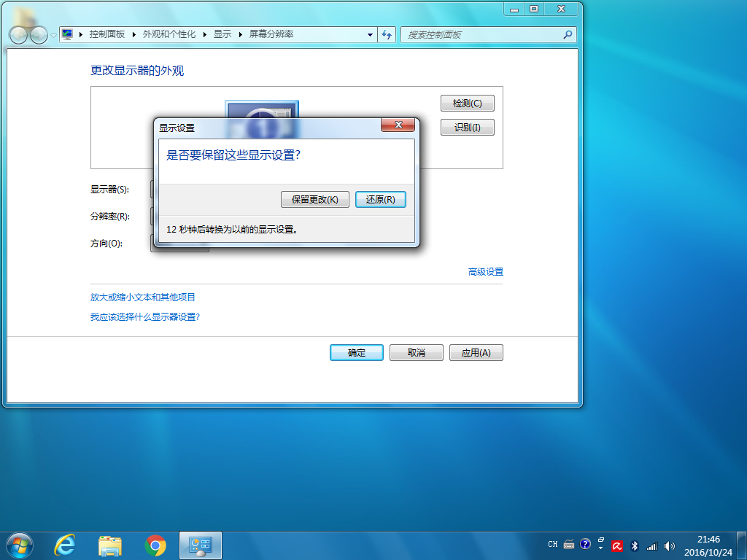
Task: Expand arrow after 外观和个性化 breadcrumb
Action: click(205, 35)
